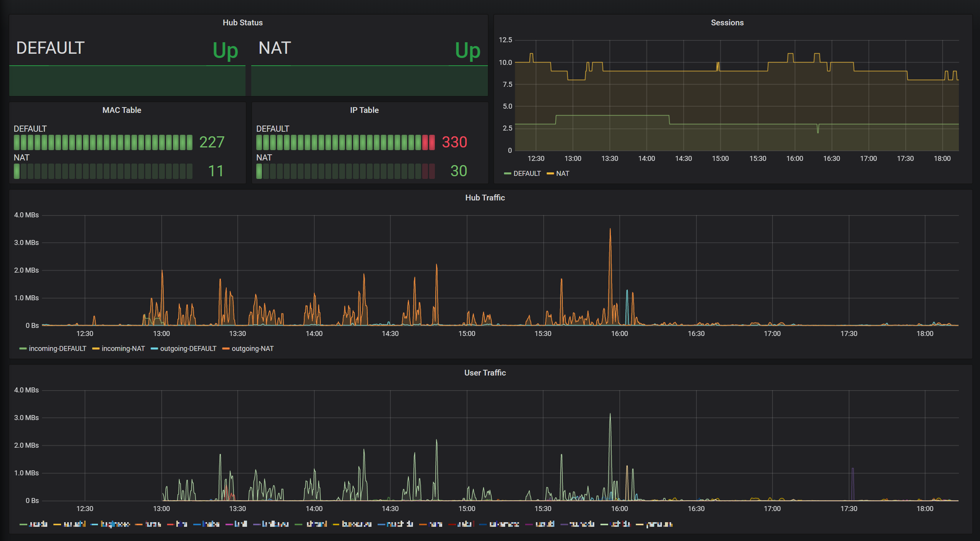Open the Hub Traffic panel title menu

(485, 198)
